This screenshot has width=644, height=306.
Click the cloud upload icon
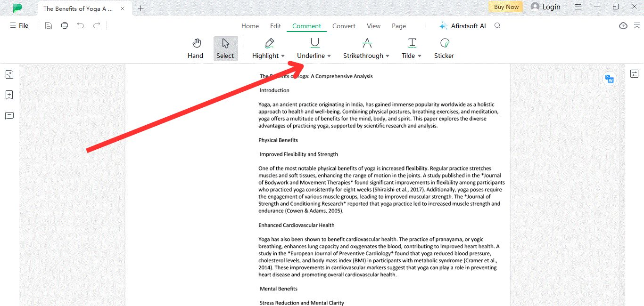(x=623, y=26)
